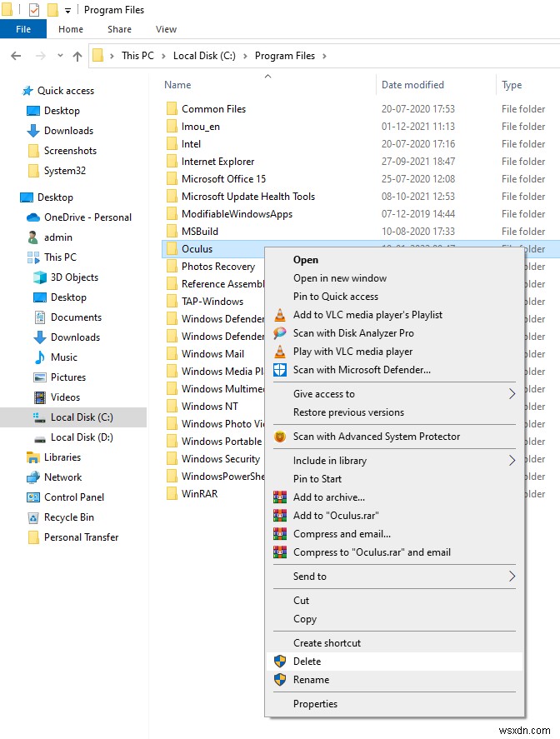Click the UAC shield icon next to Rename
Image resolution: width=560 pixels, height=739 pixels.
pos(280,680)
